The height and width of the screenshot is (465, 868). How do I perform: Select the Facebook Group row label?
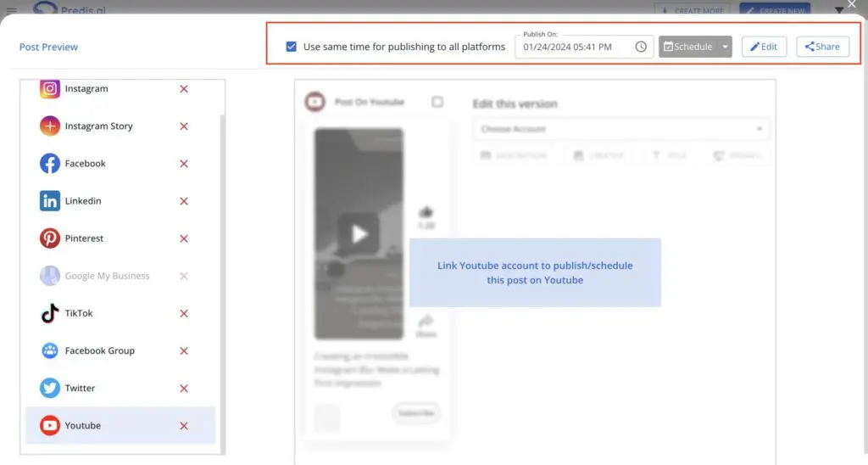click(x=100, y=350)
